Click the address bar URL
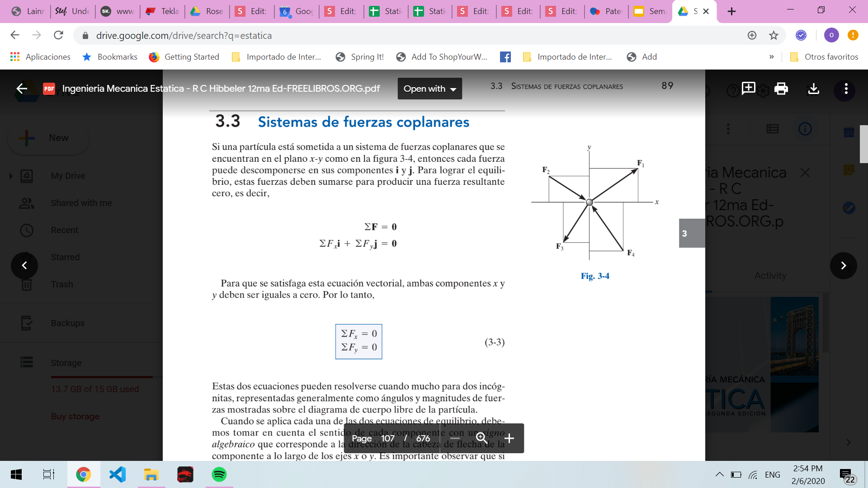The image size is (868, 488). (x=184, y=35)
